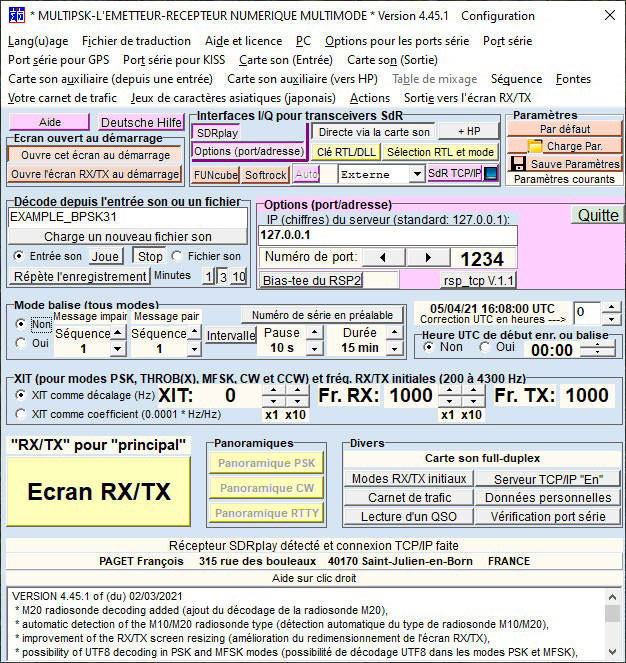This screenshot has width=626, height=663.
Task: Increase Message impair Séquence value
Action: (118, 332)
